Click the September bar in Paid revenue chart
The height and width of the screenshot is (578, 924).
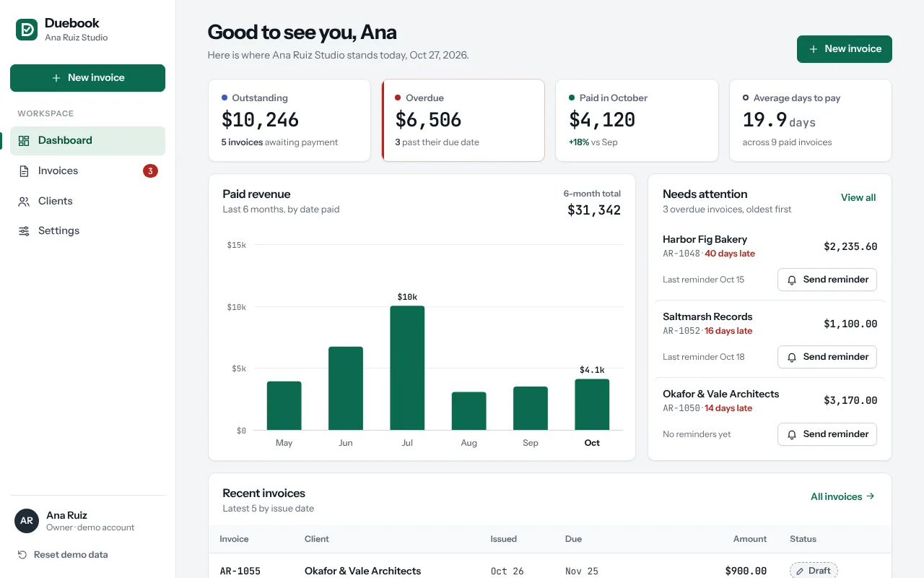[531, 409]
